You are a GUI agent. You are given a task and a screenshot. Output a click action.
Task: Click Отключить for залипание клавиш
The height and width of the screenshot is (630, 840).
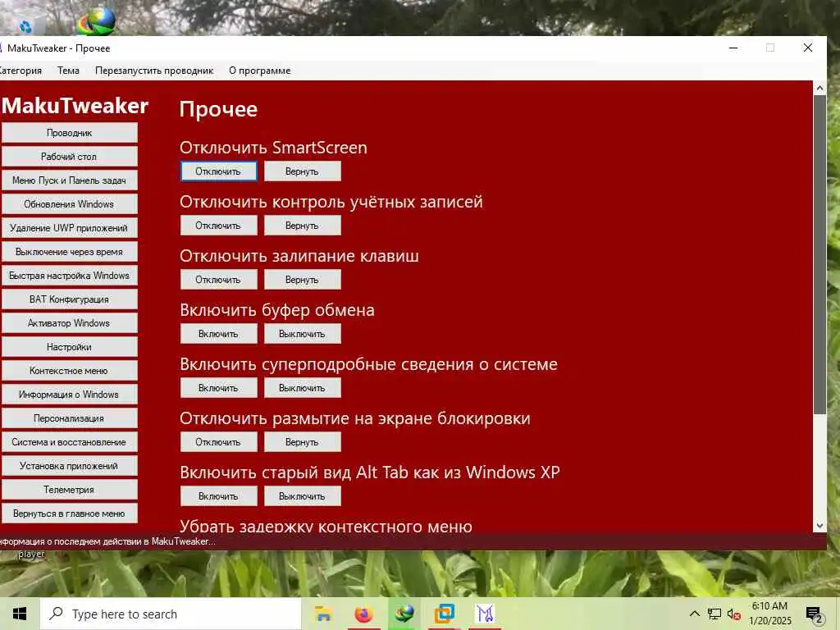tap(218, 280)
